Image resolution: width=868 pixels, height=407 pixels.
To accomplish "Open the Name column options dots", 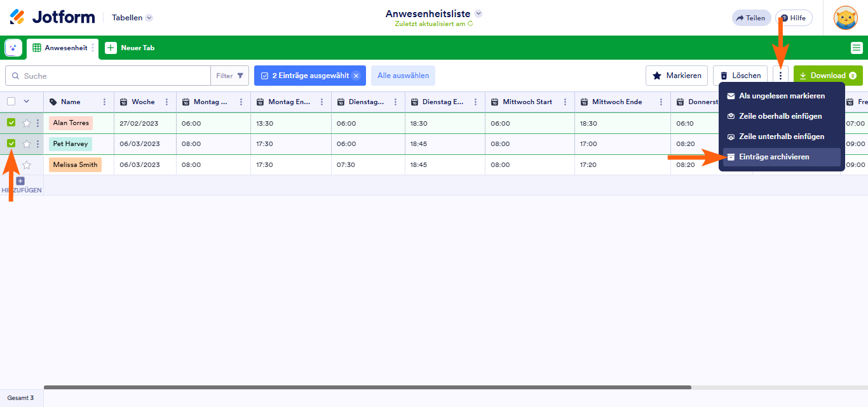I will tap(105, 102).
